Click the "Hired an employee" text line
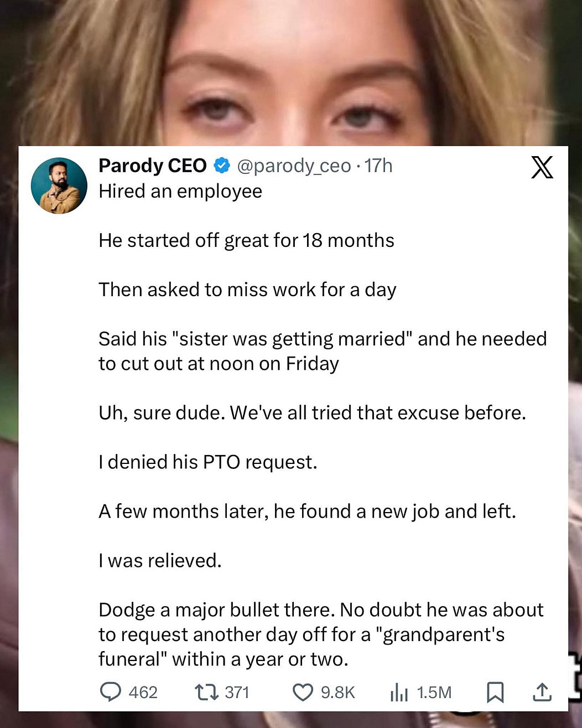Screen dimensions: 582x728 pos(180,191)
